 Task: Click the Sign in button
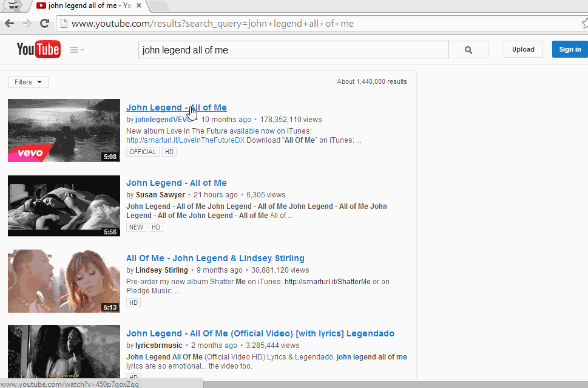tap(570, 49)
